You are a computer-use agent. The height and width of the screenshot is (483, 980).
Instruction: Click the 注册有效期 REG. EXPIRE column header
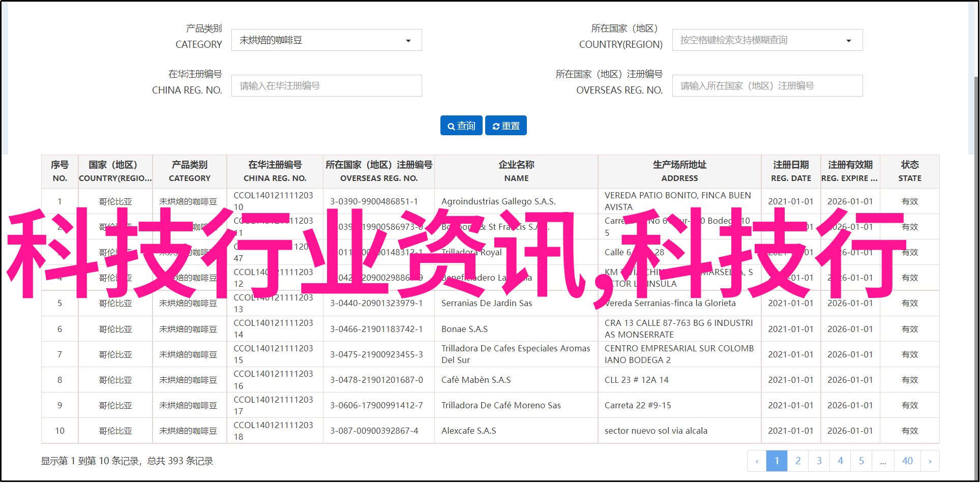(850, 171)
